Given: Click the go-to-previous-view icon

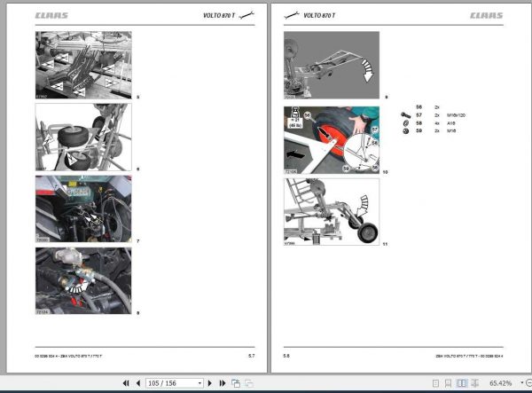Looking at the screenshot, I should tap(236, 383).
